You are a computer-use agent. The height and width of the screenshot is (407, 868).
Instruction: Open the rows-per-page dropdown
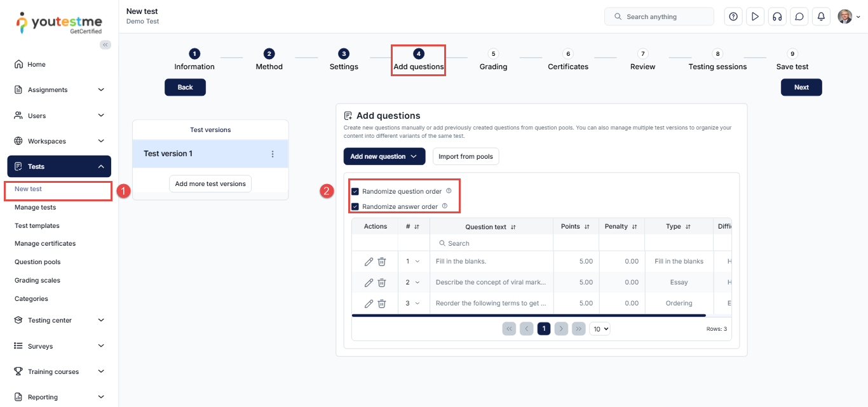click(599, 328)
